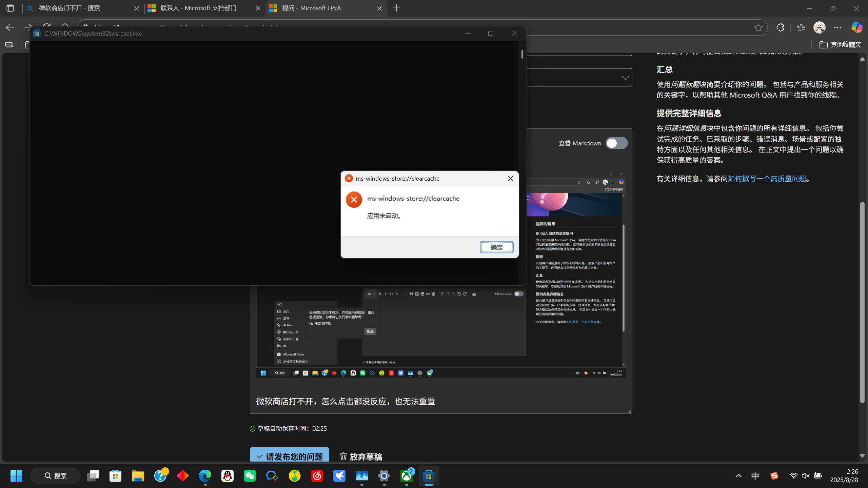Open the white-bag Microsoft Store taskbar icon
The image size is (868, 488).
tap(116, 476)
